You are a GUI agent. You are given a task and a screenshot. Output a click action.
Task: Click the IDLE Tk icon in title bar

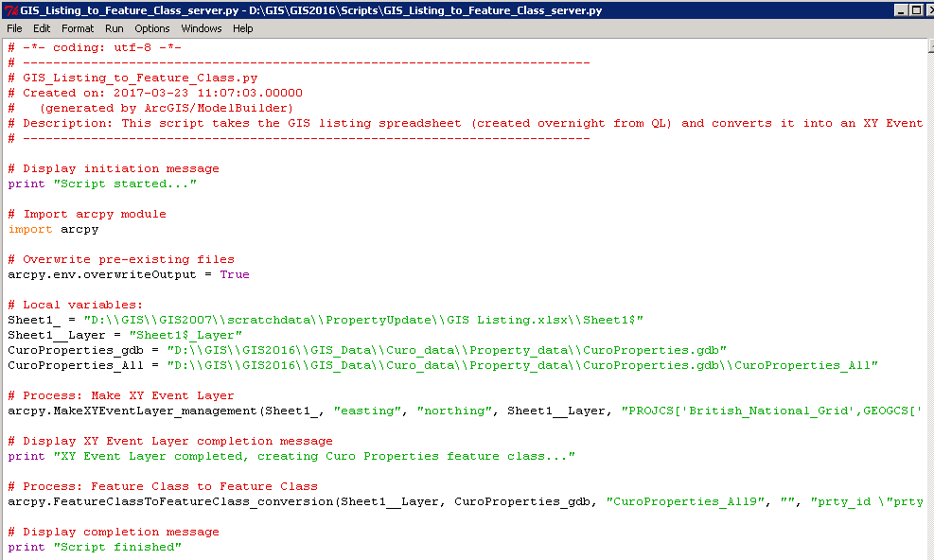pos(10,10)
